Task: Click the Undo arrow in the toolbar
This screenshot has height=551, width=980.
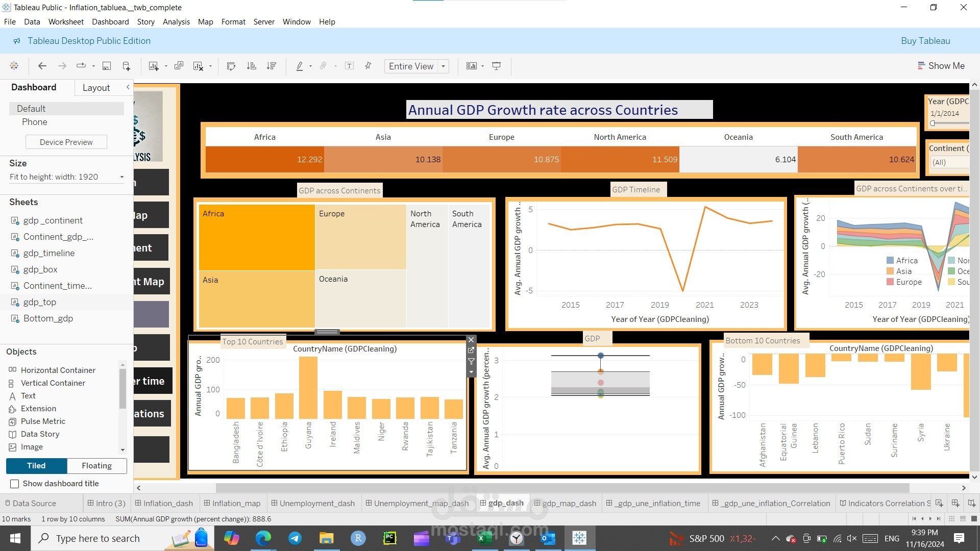Action: [42, 66]
